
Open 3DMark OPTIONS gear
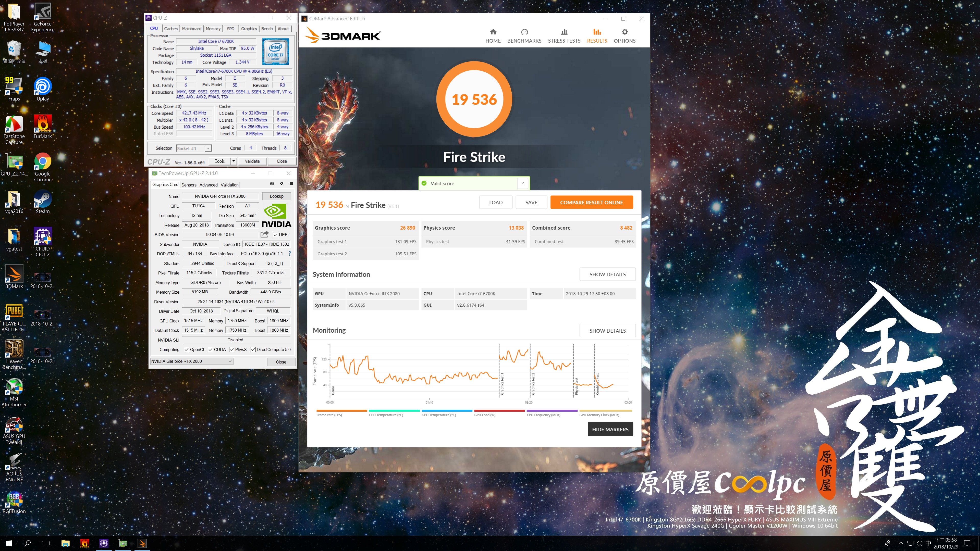pos(625,36)
